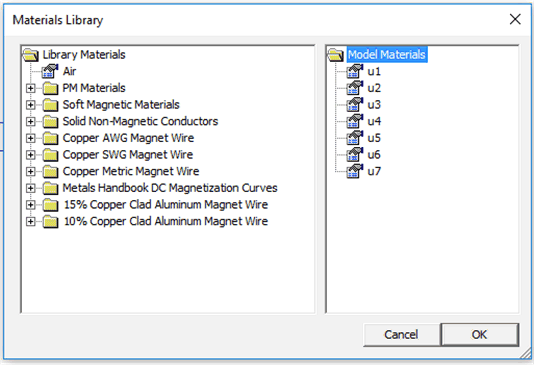
Task: Select Metals Handbook DC Magnetization Curves label
Action: [170, 188]
